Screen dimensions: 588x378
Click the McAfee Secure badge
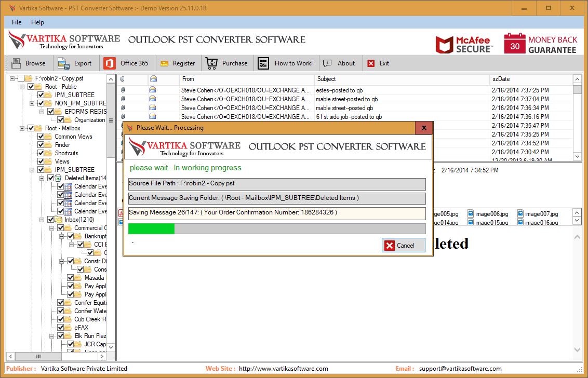[464, 44]
